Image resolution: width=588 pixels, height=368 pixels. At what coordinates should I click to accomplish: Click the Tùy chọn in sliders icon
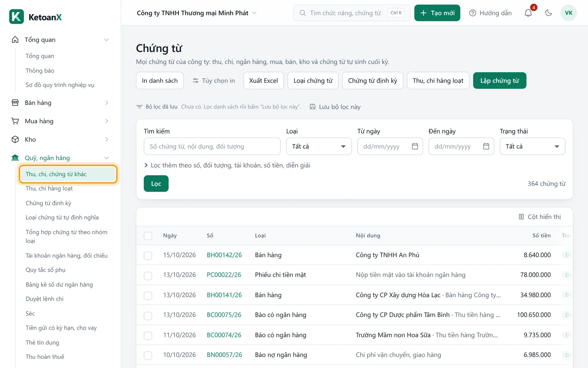[x=196, y=81]
